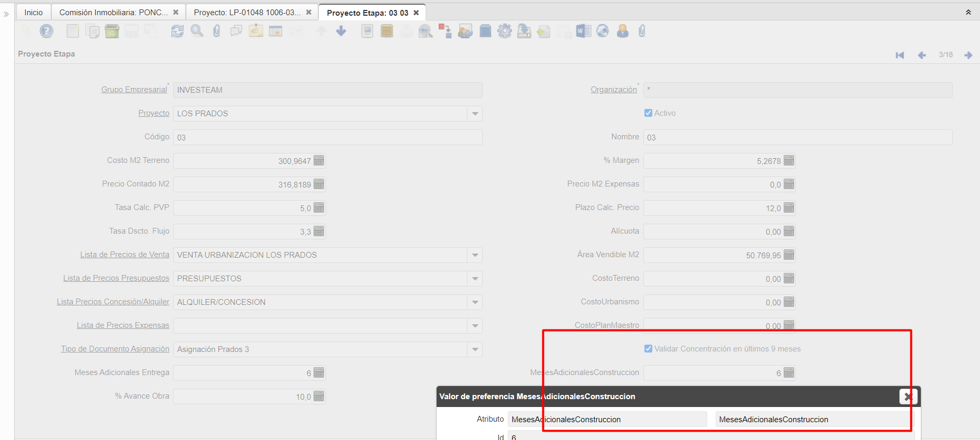Expand the Proyecto dropdown
Viewport: 980px width, 440px height.
[x=475, y=114]
